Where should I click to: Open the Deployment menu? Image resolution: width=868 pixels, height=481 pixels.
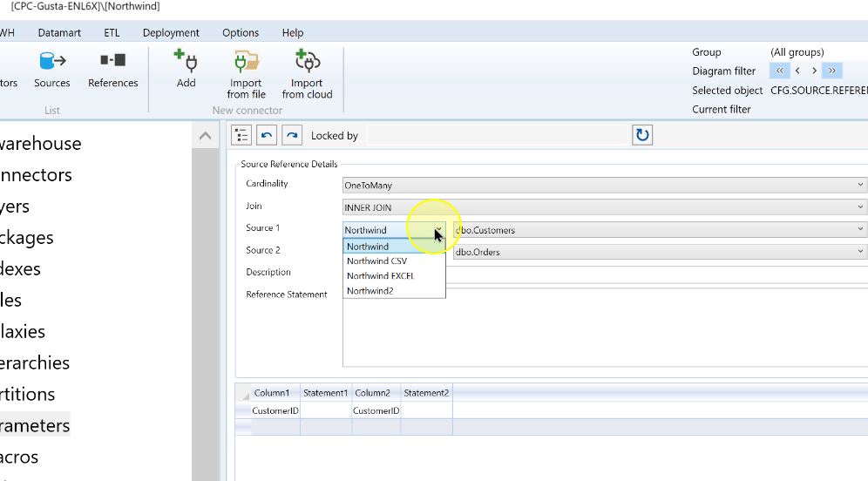(171, 32)
